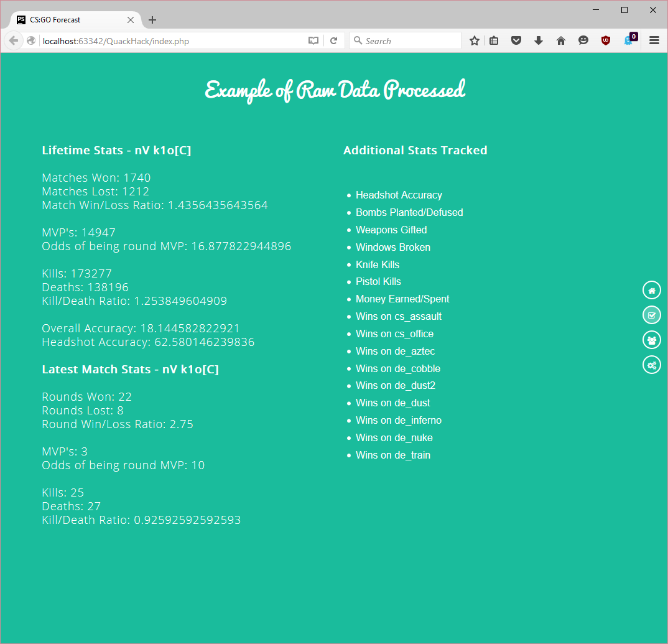Open a new tab with plus button
Image resolution: width=668 pixels, height=644 pixels.
152,20
